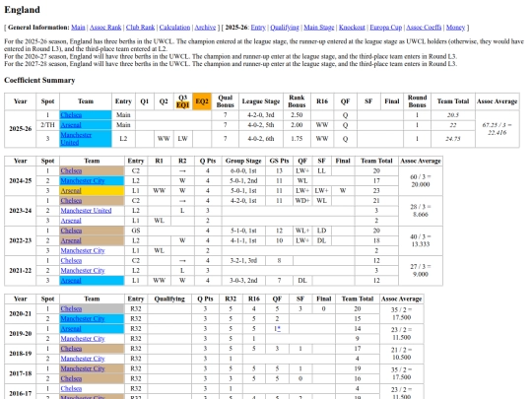Open Manchester City in the 2021-22 rows
Viewport: 532px width, 399px height.
(x=83, y=271)
